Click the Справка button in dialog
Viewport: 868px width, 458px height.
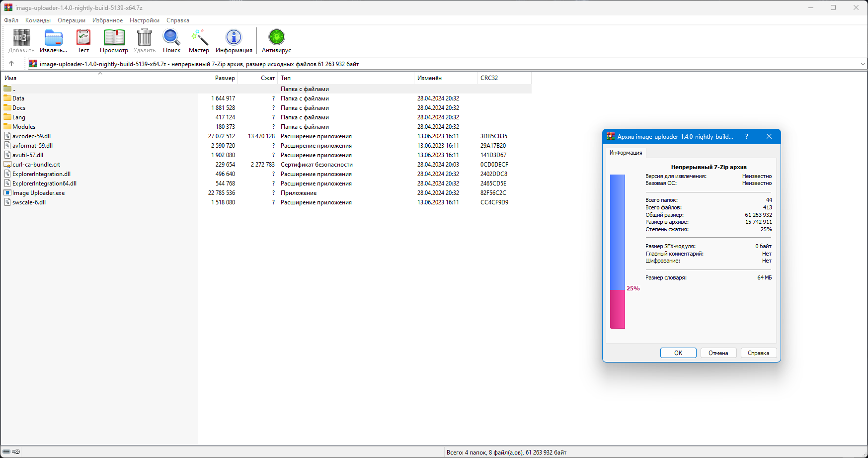click(759, 353)
